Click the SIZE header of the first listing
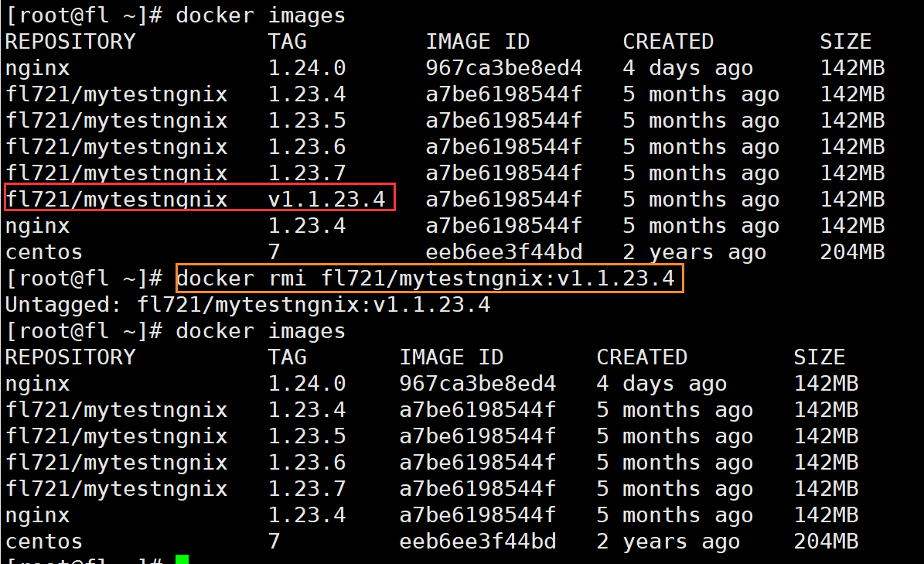 [846, 41]
